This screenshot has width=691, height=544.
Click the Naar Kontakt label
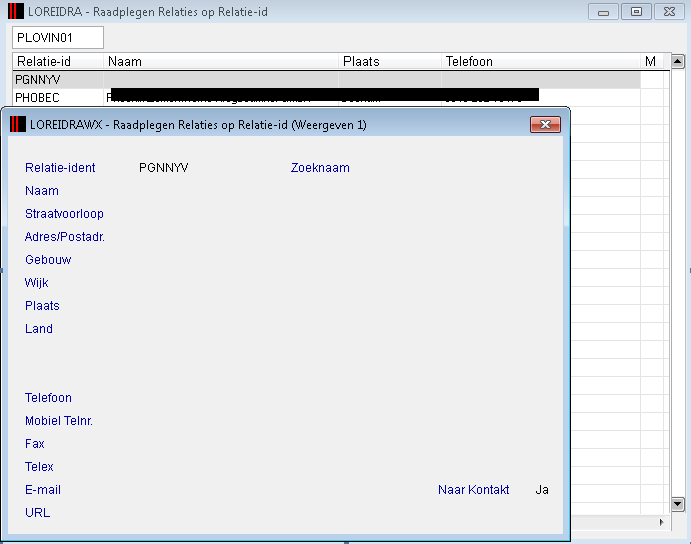[473, 490]
